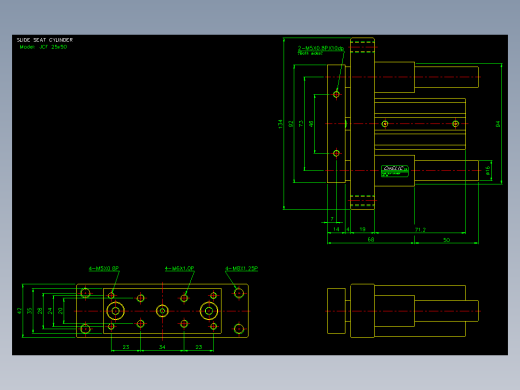This screenshot has width=520, height=390.
Task: Click the 2-M5x0.8P leader note text
Action: click(321, 48)
